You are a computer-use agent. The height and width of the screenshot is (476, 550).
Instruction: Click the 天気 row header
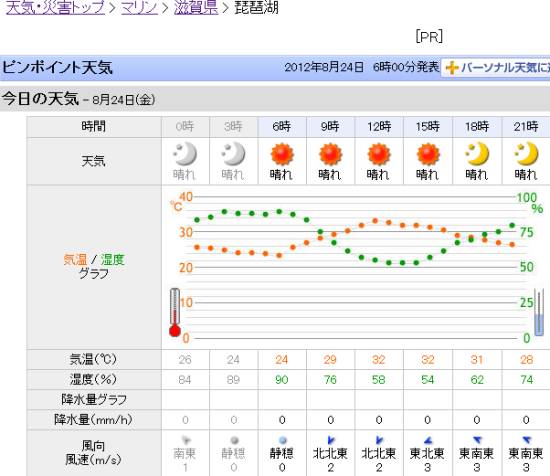tap(94, 161)
